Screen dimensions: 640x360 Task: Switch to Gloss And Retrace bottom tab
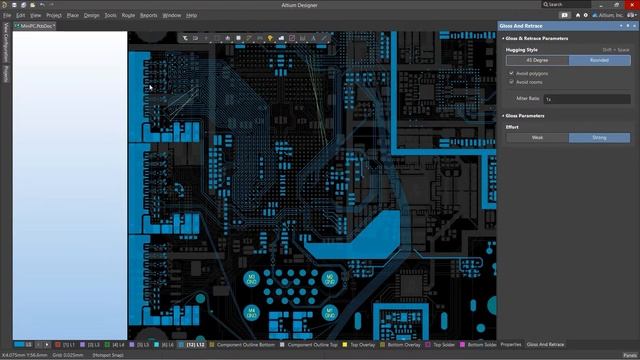click(545, 344)
